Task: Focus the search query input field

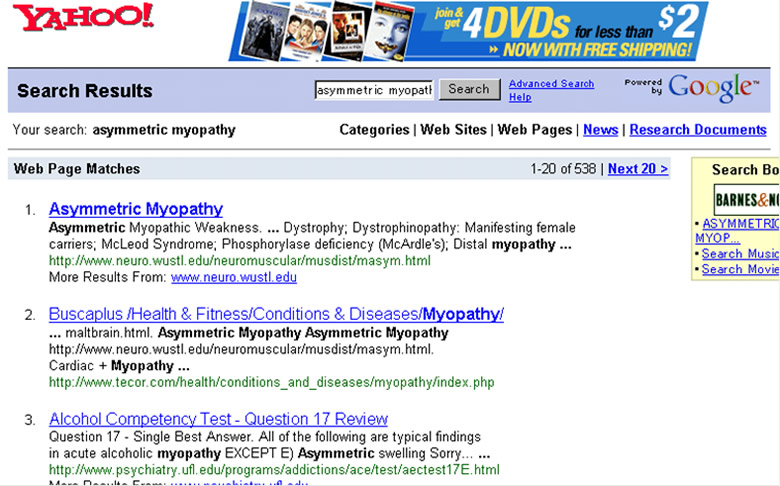Action: 374,90
